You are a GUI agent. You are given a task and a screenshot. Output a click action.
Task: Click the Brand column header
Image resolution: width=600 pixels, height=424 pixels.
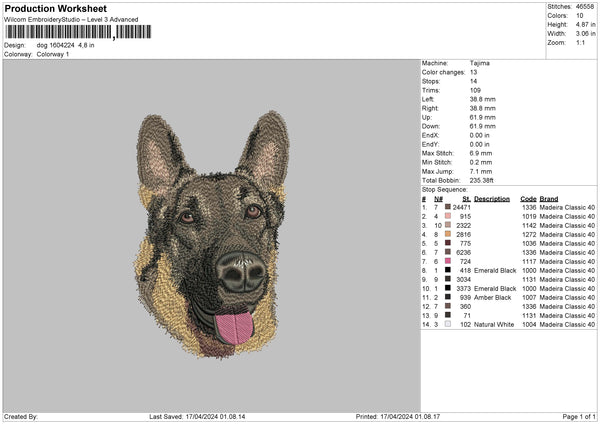[549, 198]
